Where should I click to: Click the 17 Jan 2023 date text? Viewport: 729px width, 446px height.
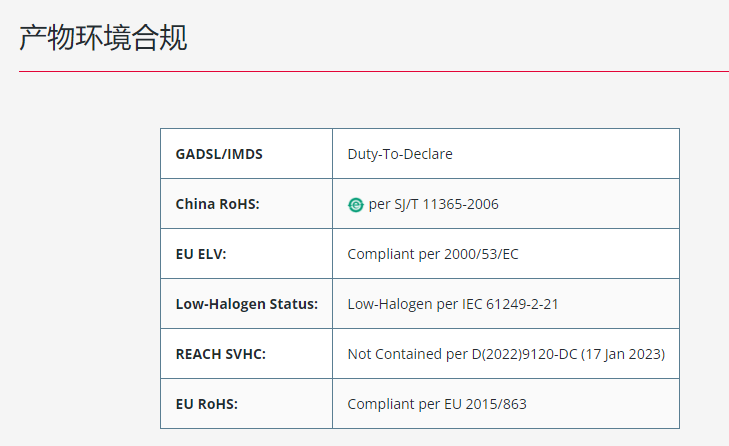[623, 354]
